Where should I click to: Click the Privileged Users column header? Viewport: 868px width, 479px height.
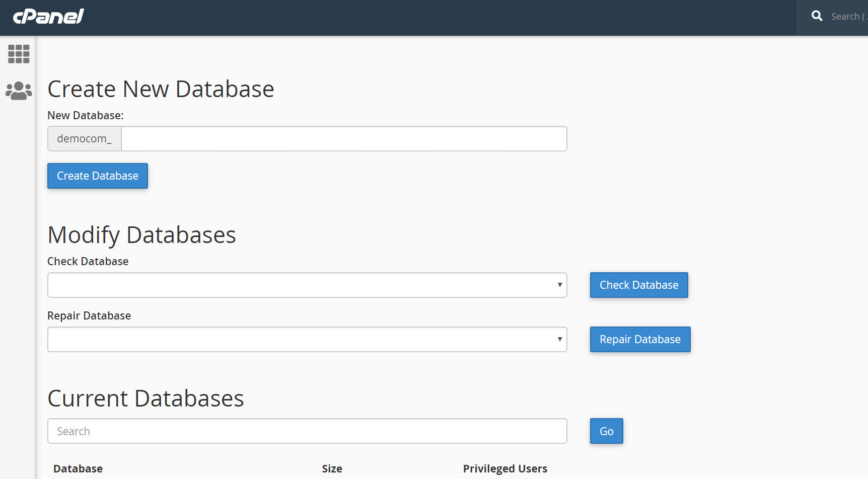pyautogui.click(x=505, y=468)
